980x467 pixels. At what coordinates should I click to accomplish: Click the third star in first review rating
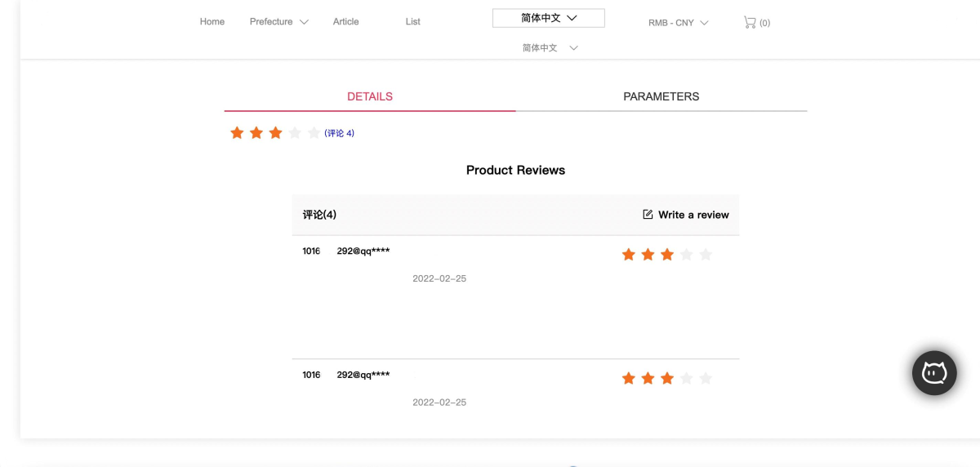click(x=667, y=255)
